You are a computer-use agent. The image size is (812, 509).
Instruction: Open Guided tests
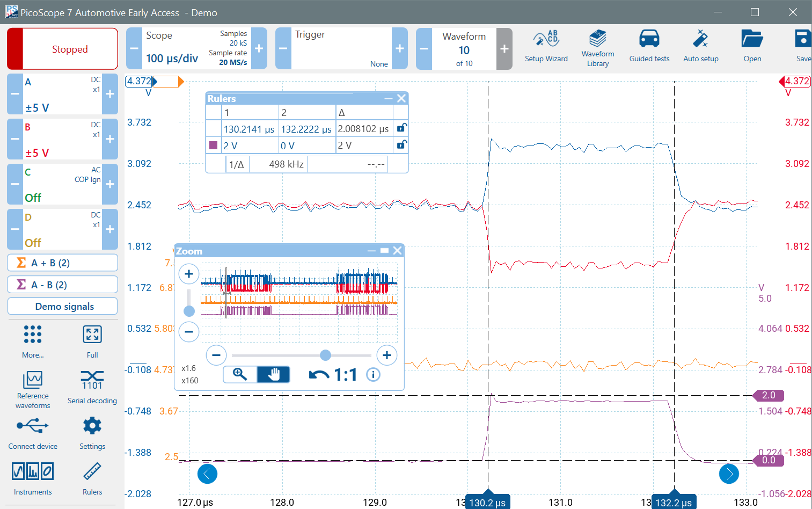(649, 47)
